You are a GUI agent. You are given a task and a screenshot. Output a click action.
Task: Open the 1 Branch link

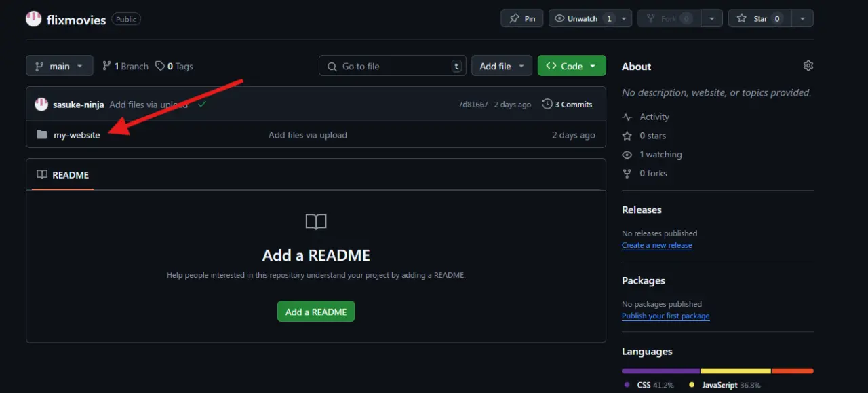click(x=125, y=66)
